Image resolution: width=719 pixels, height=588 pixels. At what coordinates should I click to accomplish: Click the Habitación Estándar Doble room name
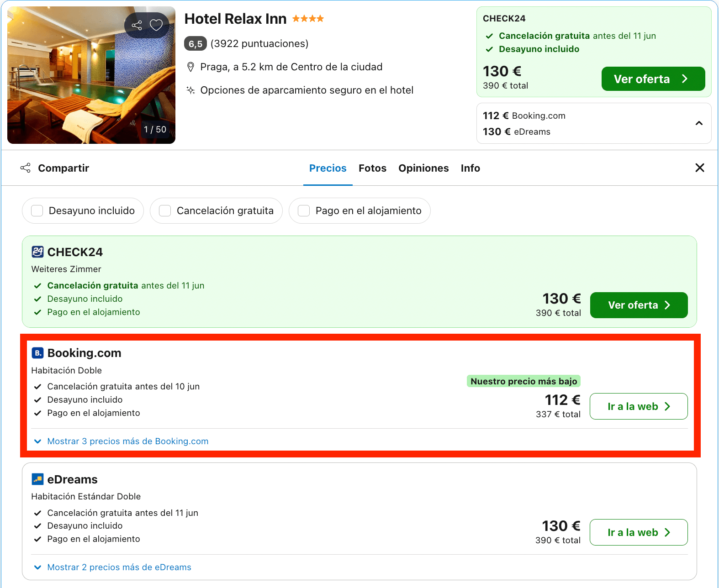coord(86,496)
